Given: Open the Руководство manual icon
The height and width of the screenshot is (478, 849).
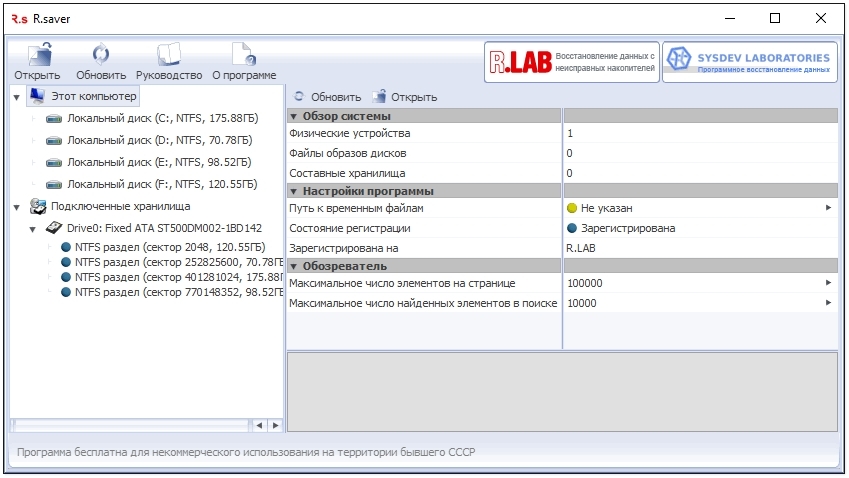Looking at the screenshot, I should click(169, 55).
